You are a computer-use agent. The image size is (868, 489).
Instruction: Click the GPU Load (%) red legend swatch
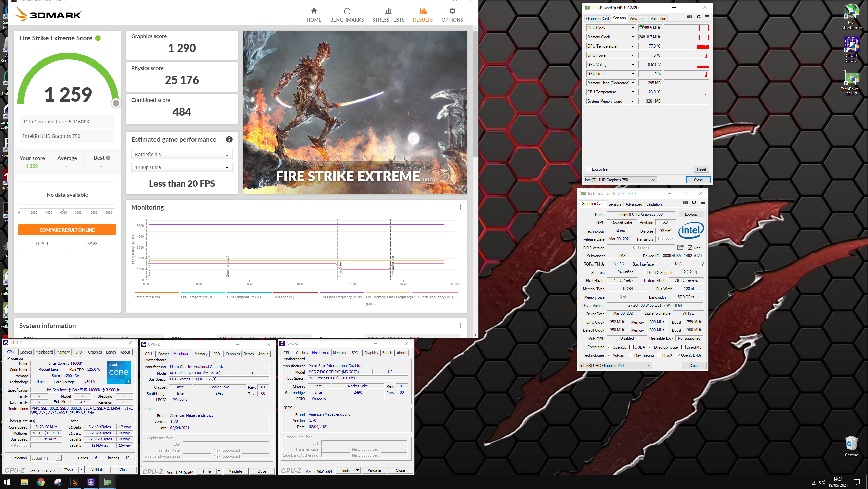pyautogui.click(x=296, y=292)
